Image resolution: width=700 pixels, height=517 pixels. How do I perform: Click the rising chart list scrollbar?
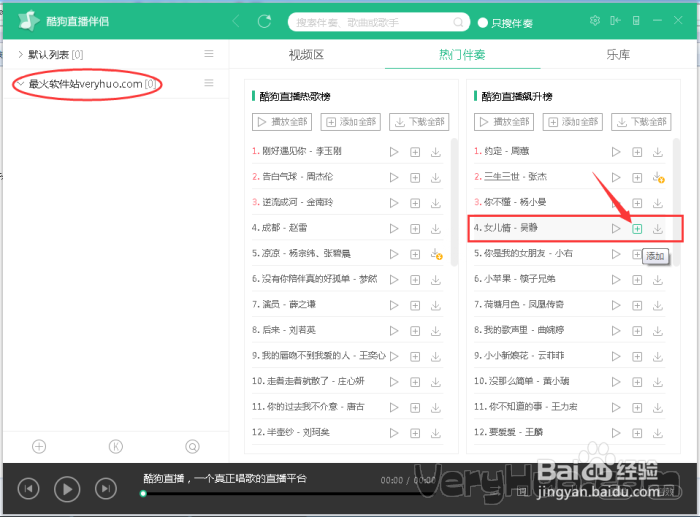[676, 202]
